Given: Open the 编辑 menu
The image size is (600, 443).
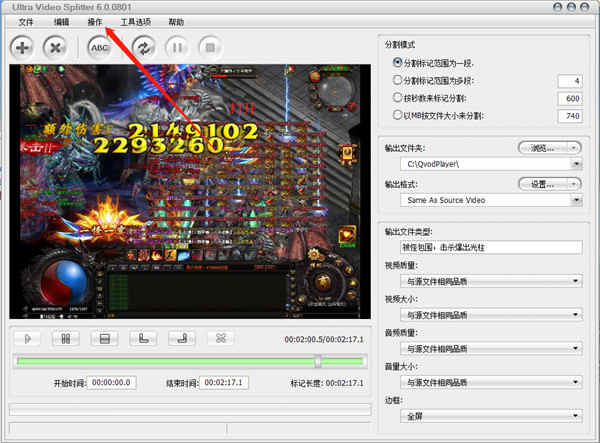Looking at the screenshot, I should click(61, 22).
